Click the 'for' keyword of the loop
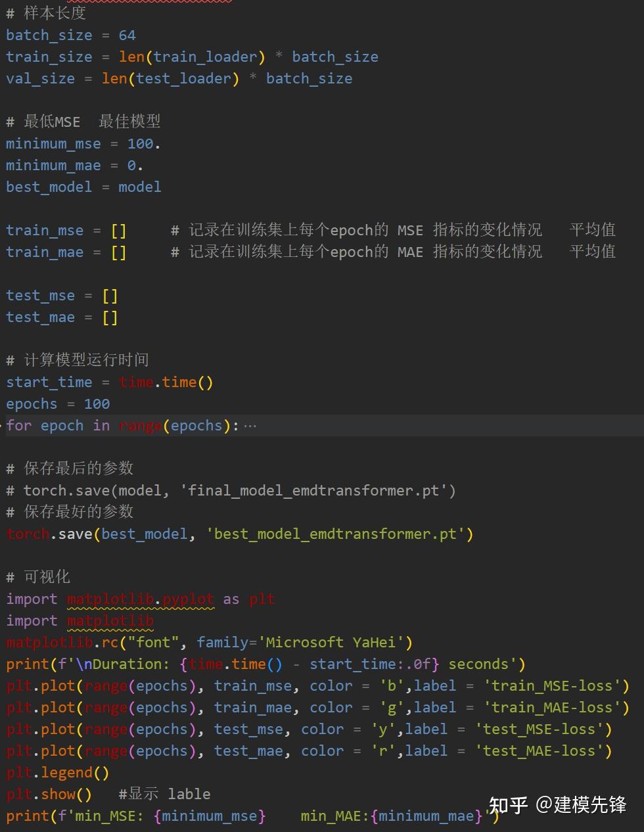 pyautogui.click(x=19, y=426)
